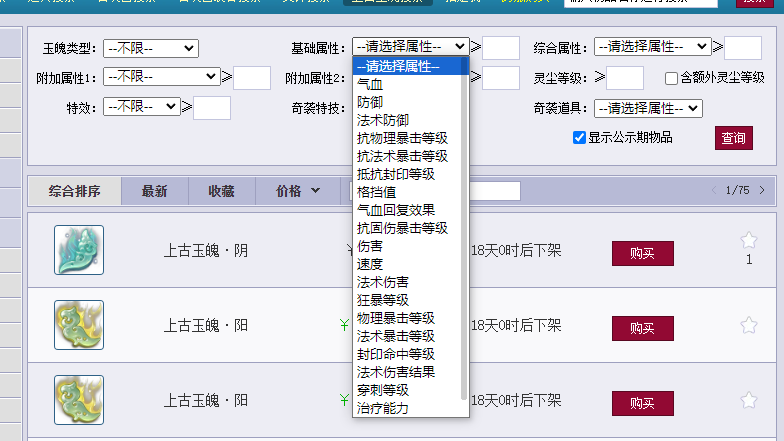
Task: Go to next page arrow beside 1/75
Action: [x=762, y=190]
